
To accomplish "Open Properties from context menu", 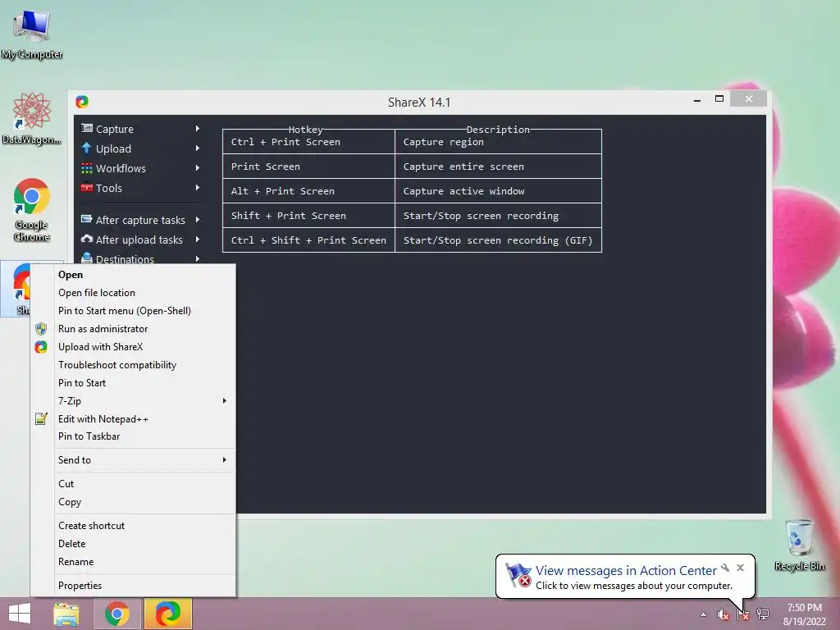I will (x=133, y=586).
